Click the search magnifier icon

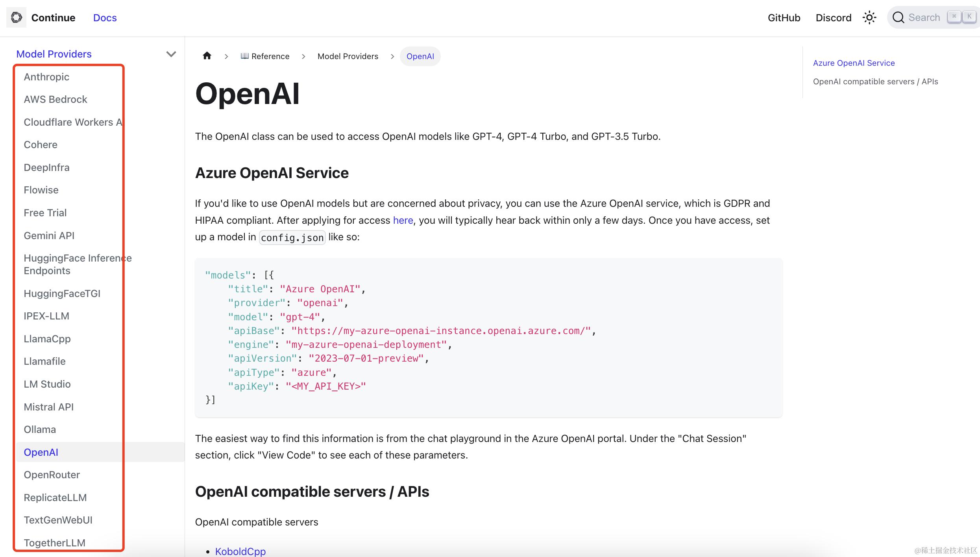click(898, 18)
